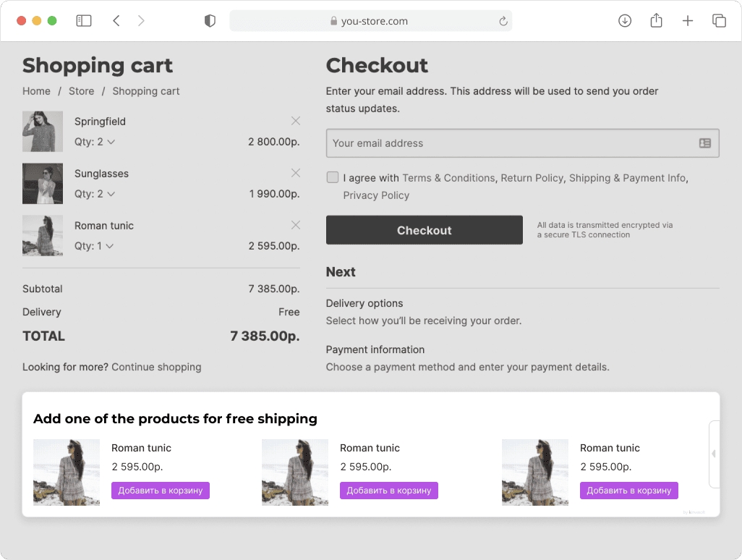Image resolution: width=742 pixels, height=560 pixels.
Task: Remove Sunglasses item from cart
Action: coord(295,173)
